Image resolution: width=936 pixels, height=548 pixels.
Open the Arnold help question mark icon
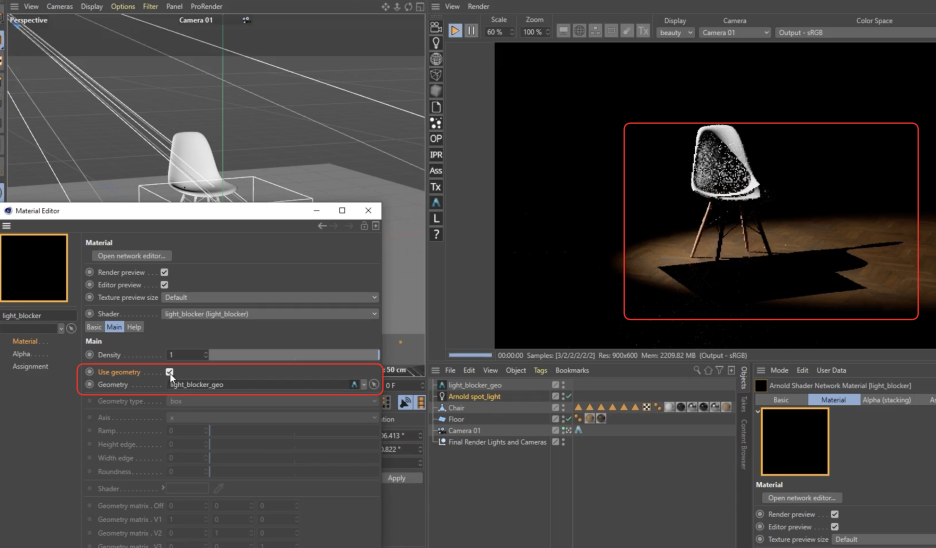coord(436,234)
